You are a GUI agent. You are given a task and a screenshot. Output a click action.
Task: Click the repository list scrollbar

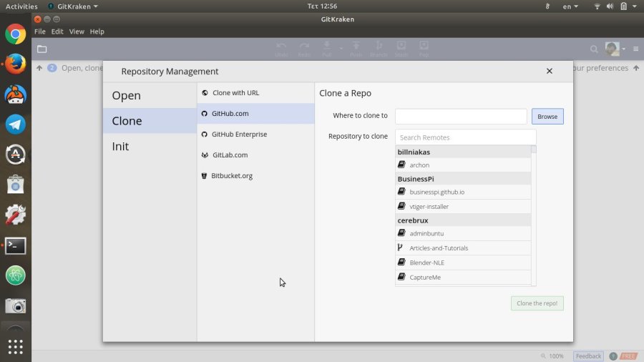(x=534, y=215)
